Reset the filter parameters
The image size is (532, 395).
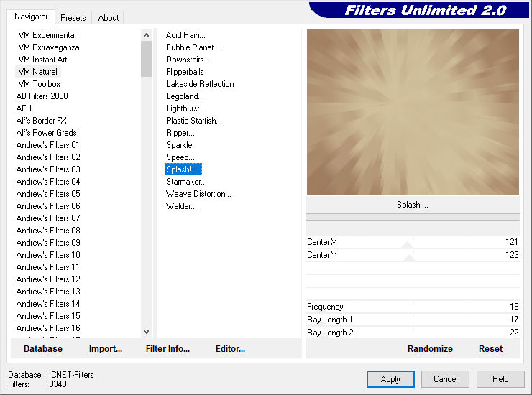(x=490, y=349)
